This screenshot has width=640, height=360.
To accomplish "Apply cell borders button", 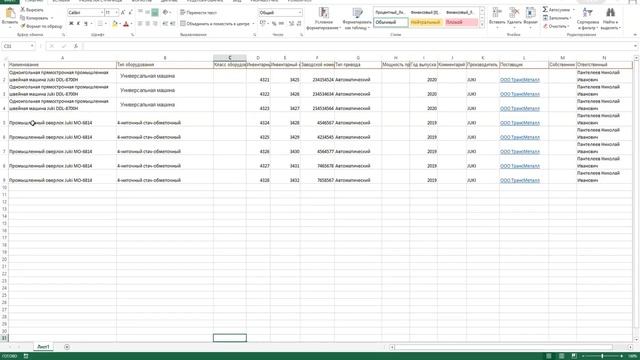I will click(x=100, y=24).
